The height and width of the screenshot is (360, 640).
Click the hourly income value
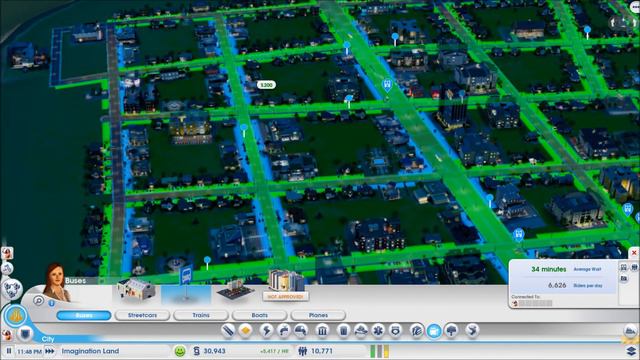[x=274, y=351]
